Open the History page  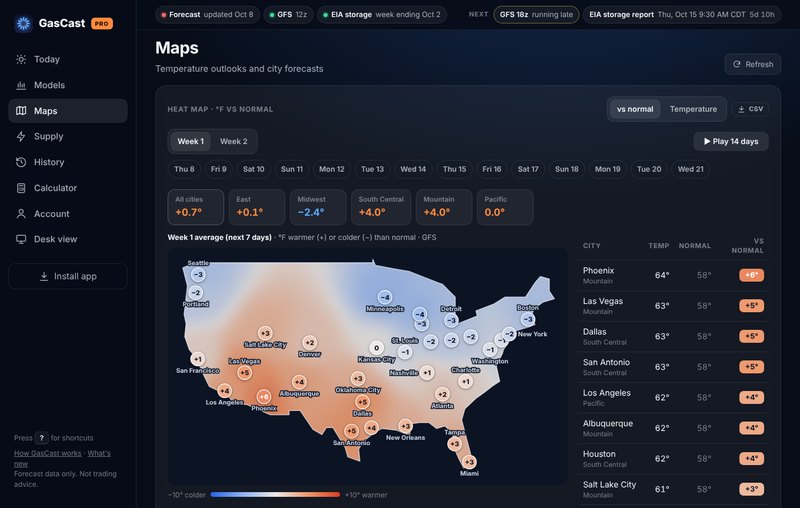pos(68,162)
